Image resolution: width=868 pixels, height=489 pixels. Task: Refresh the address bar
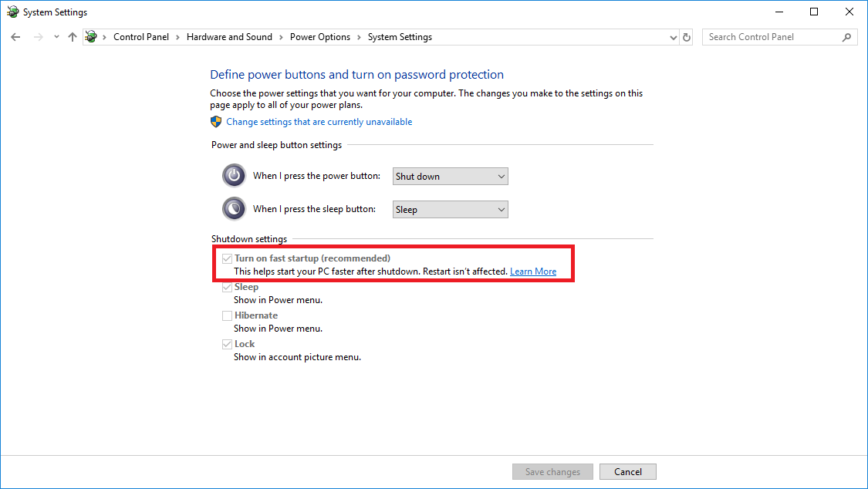coord(687,37)
